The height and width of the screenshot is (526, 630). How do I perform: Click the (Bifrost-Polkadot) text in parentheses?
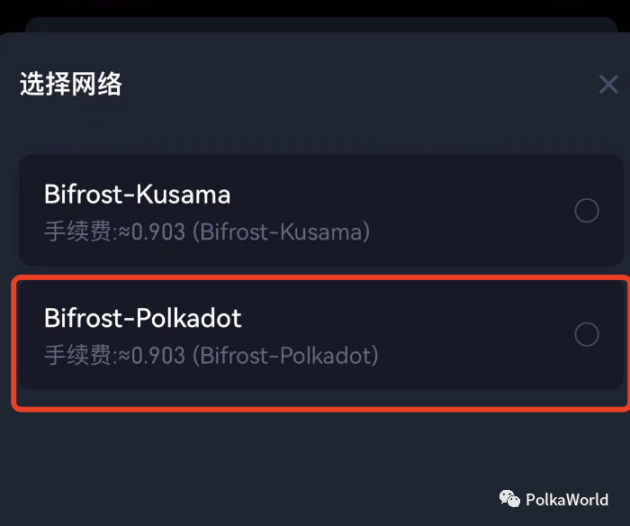point(285,355)
